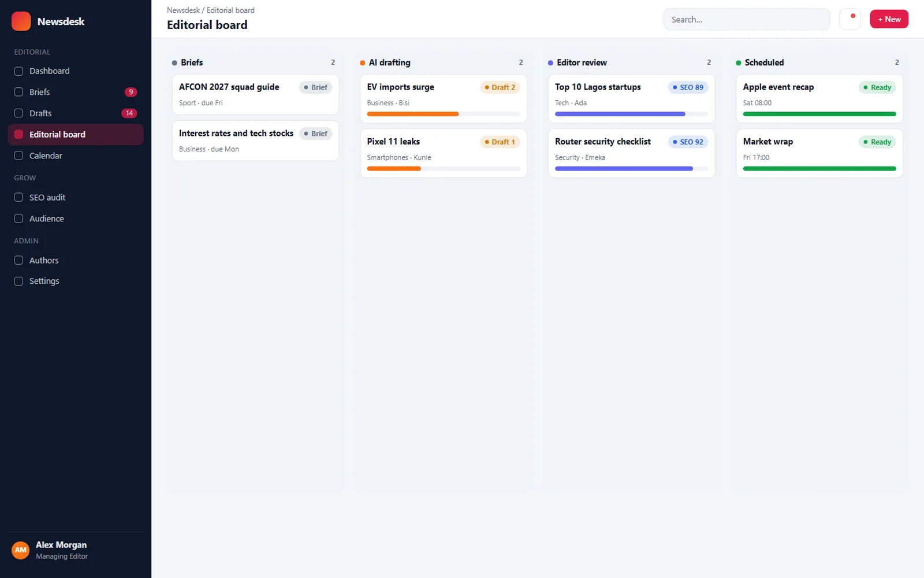Click the red 9 badge on Briefs
The width and height of the screenshot is (924, 578).
pyautogui.click(x=131, y=92)
